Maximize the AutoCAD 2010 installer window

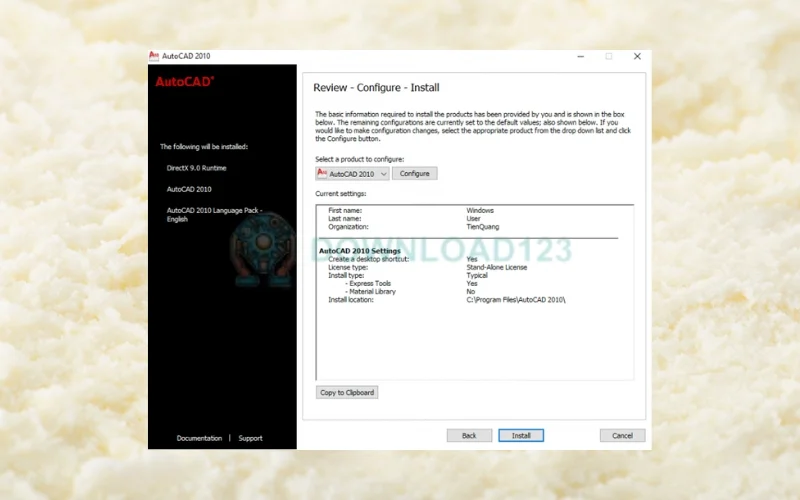point(608,56)
